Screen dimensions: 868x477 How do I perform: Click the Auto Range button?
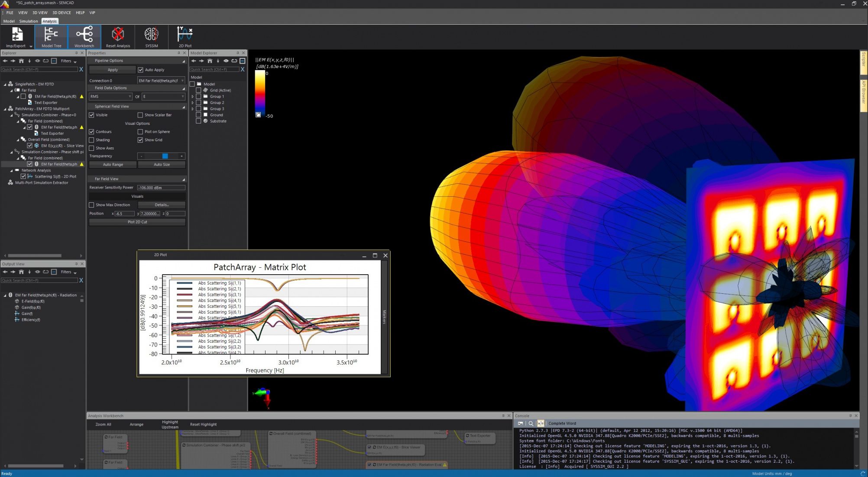(112, 164)
